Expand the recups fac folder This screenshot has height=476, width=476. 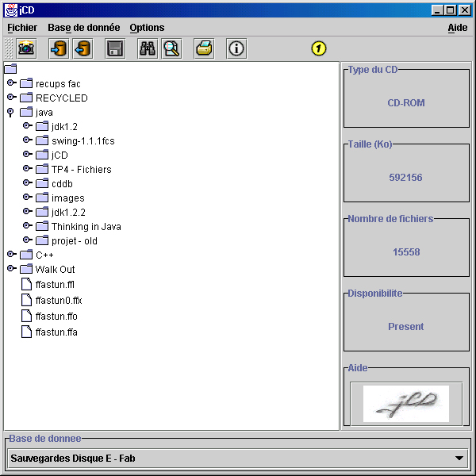click(x=10, y=83)
